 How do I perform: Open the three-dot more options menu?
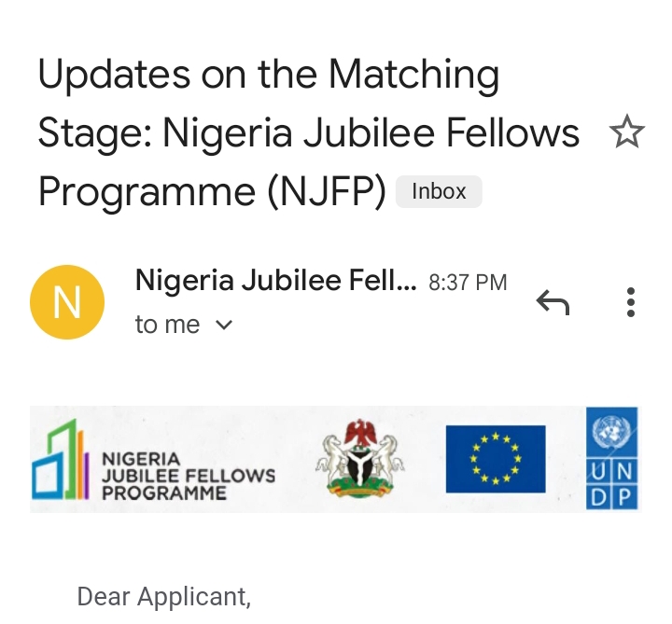coord(631,302)
